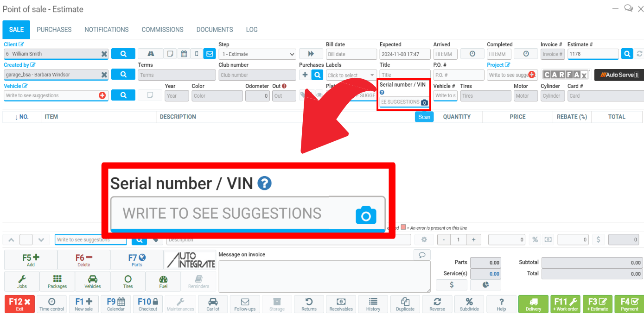Click the blue Scan button

click(424, 117)
